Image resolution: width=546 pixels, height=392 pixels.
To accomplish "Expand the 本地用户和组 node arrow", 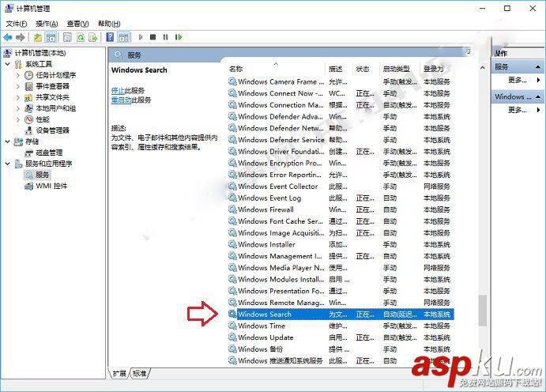I will coord(18,108).
